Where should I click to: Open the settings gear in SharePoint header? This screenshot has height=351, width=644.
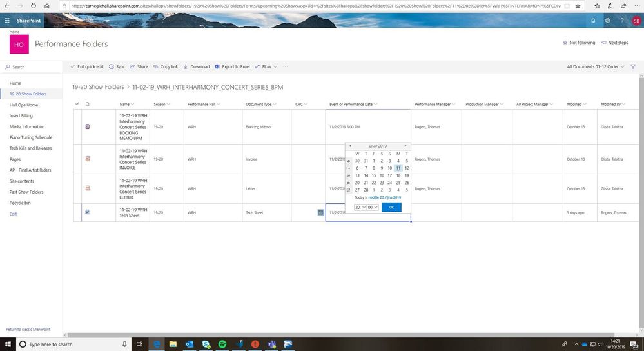click(x=607, y=21)
